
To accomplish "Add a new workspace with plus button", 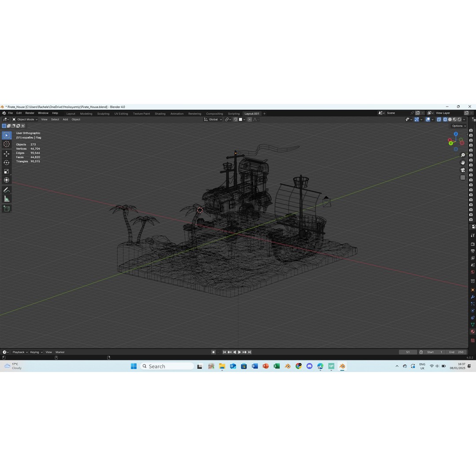I will 264,114.
